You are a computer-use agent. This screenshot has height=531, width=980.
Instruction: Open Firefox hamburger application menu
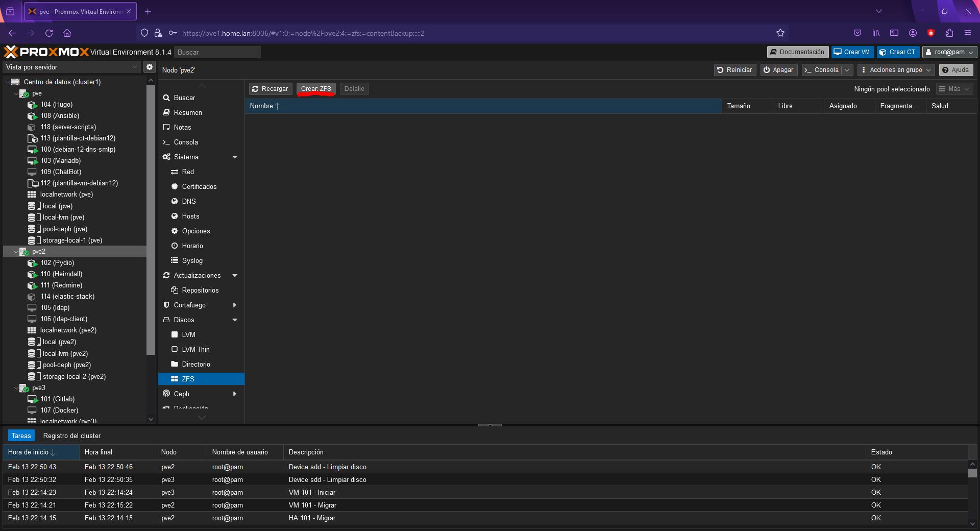[968, 33]
